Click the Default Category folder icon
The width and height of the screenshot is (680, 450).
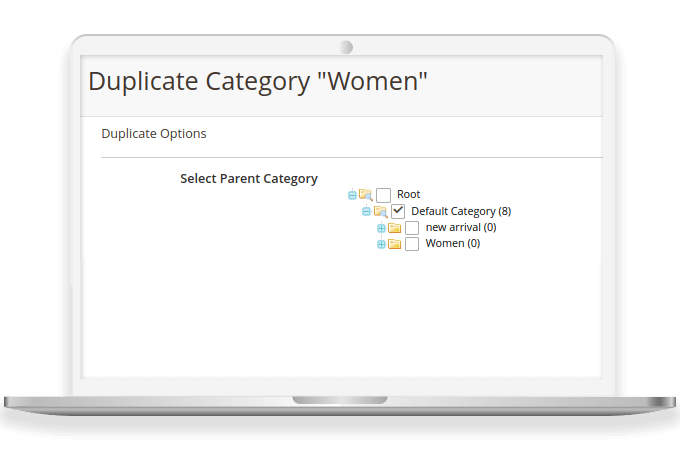(x=380, y=212)
